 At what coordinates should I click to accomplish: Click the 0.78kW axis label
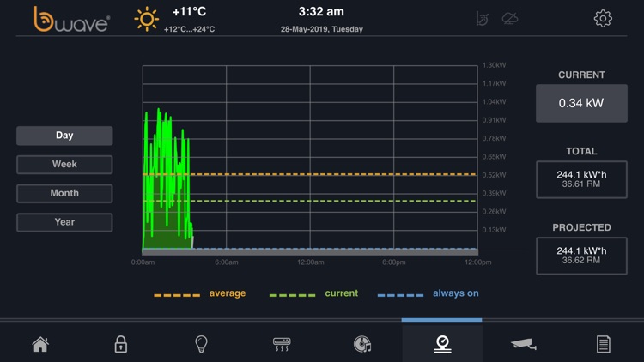click(494, 138)
